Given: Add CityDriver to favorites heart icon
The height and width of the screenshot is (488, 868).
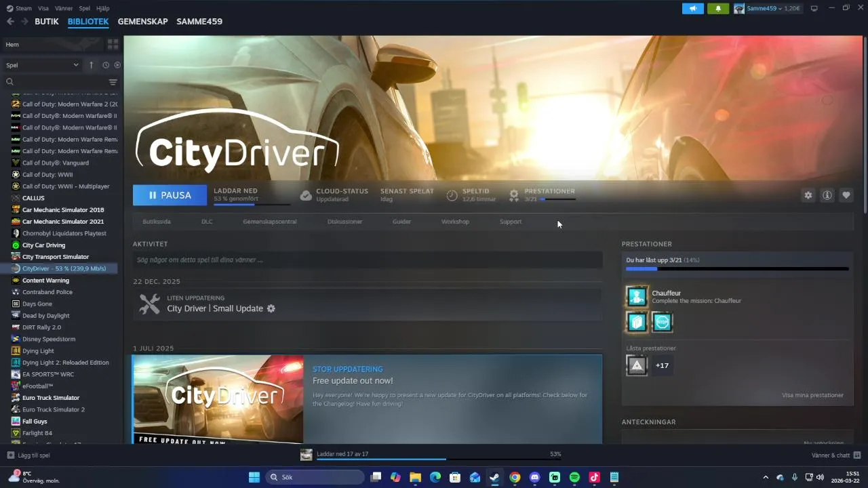Looking at the screenshot, I should pos(846,195).
